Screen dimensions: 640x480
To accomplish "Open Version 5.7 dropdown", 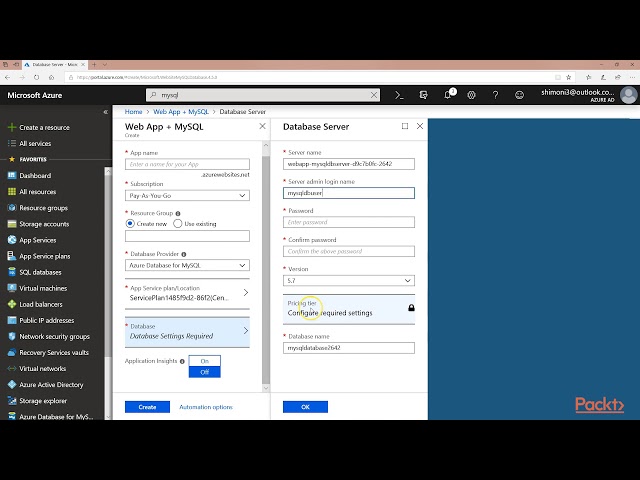I will click(x=349, y=280).
